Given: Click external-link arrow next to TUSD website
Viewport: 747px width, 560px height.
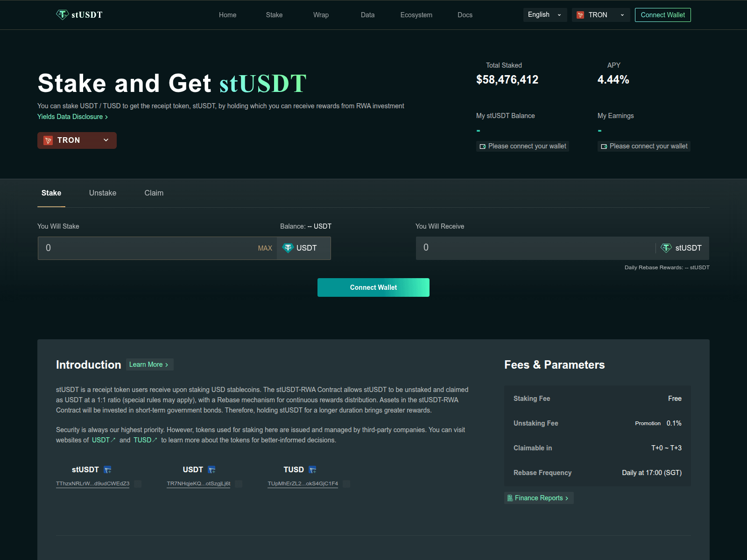Looking at the screenshot, I should [155, 440].
